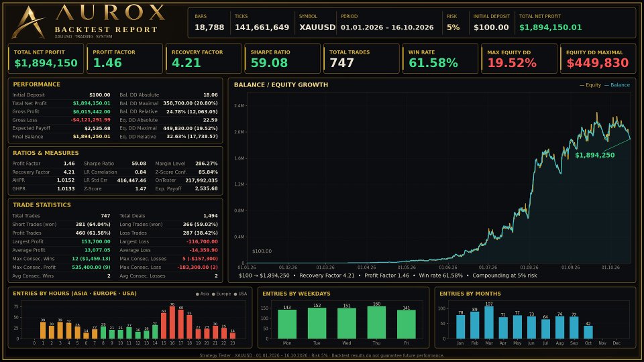Click the period 01.01.2026 – 16.10.2026 in header
Image resolution: width=644 pixels, height=362 pixels.
click(x=387, y=27)
